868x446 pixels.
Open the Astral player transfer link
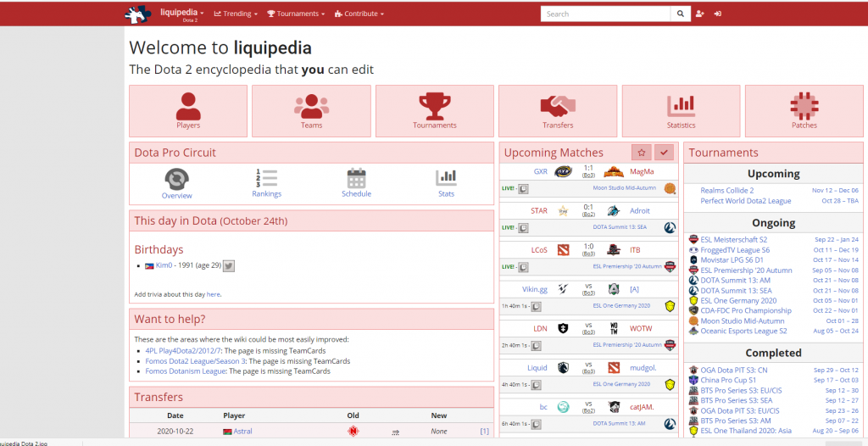[x=242, y=431]
